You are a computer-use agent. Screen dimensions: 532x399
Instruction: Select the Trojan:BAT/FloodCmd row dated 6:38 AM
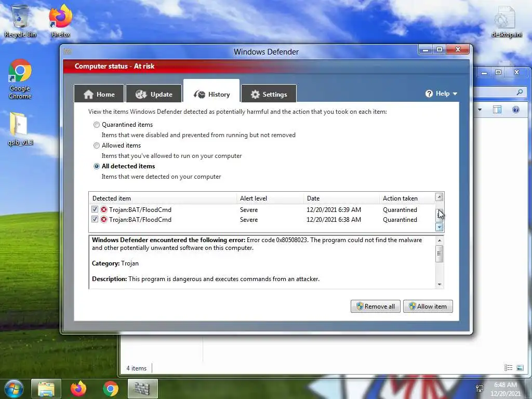point(262,220)
